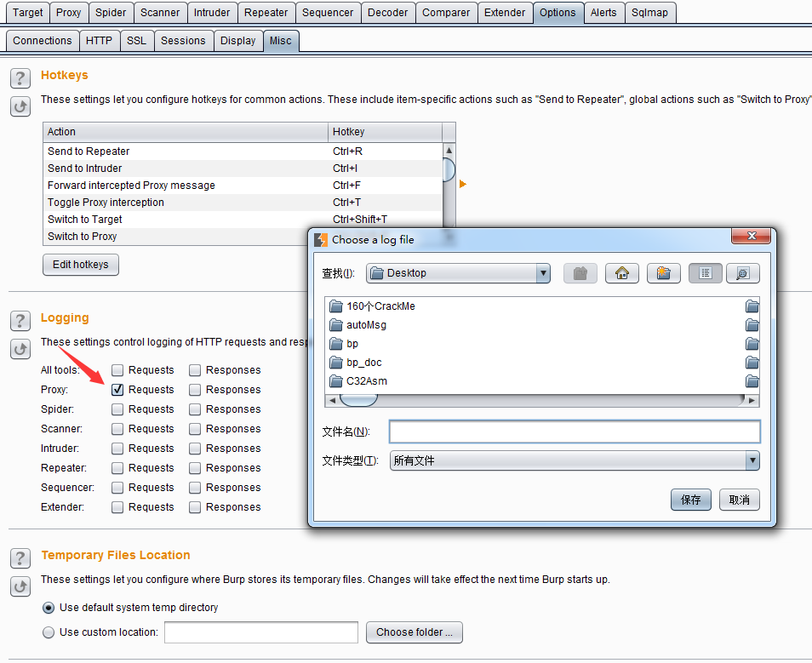Click the home folder icon in file dialog
This screenshot has height=663, width=812.
(x=622, y=273)
